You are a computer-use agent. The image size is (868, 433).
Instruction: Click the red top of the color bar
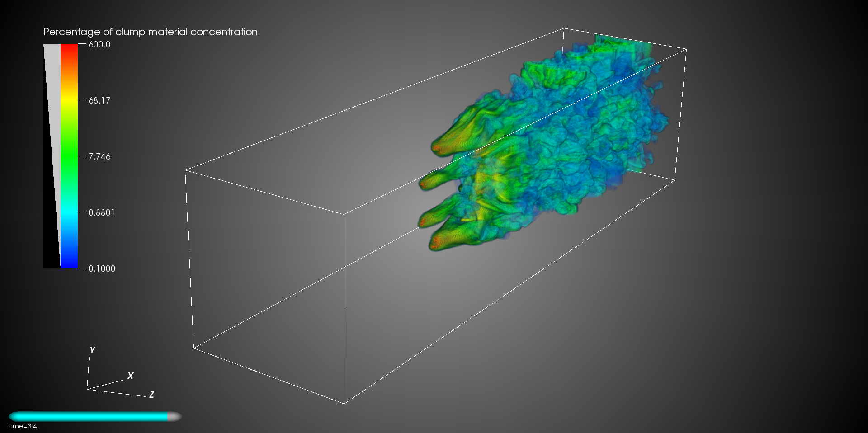click(x=69, y=49)
